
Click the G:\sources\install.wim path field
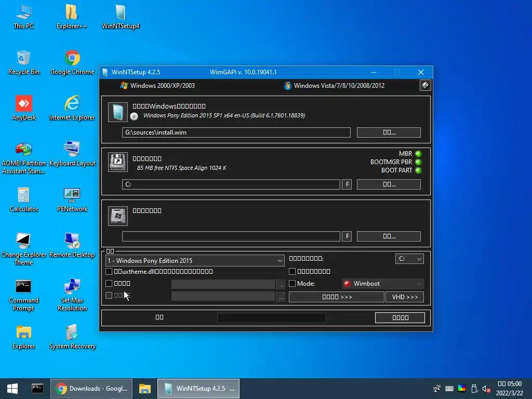click(x=236, y=132)
